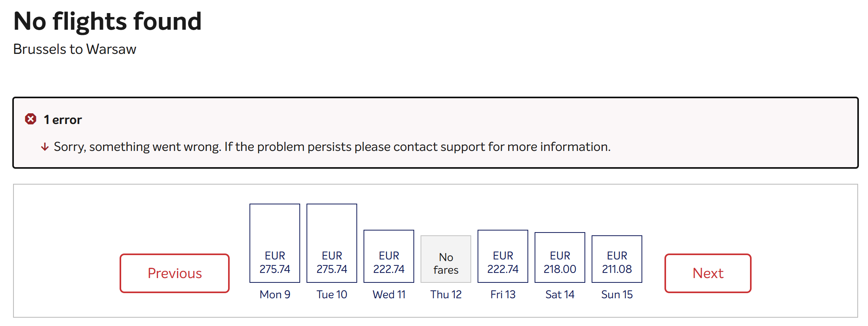Click the Sat 14 date label
This screenshot has width=868, height=326.
pyautogui.click(x=560, y=295)
